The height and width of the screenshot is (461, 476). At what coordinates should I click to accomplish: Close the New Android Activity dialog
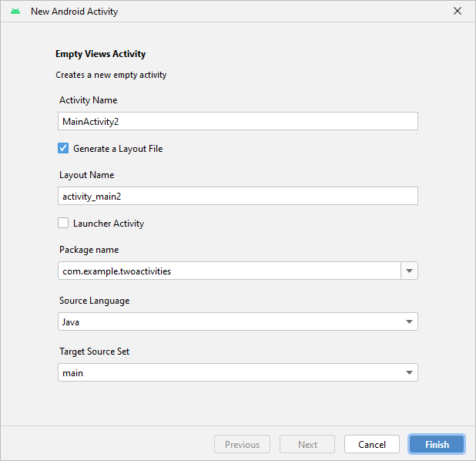coord(458,12)
